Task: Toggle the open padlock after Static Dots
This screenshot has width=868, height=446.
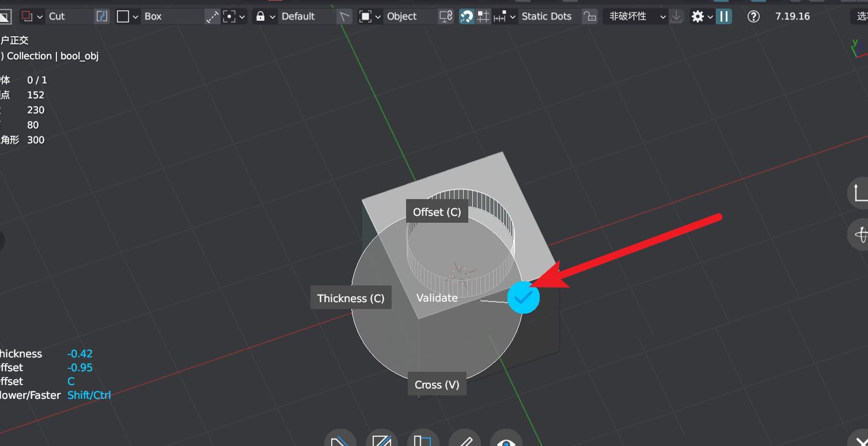Action: coord(589,17)
